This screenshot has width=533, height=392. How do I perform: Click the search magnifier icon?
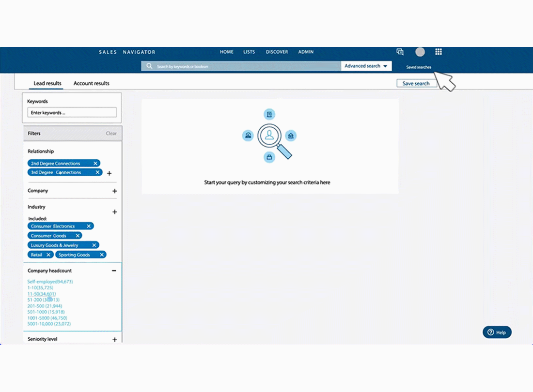[149, 66]
